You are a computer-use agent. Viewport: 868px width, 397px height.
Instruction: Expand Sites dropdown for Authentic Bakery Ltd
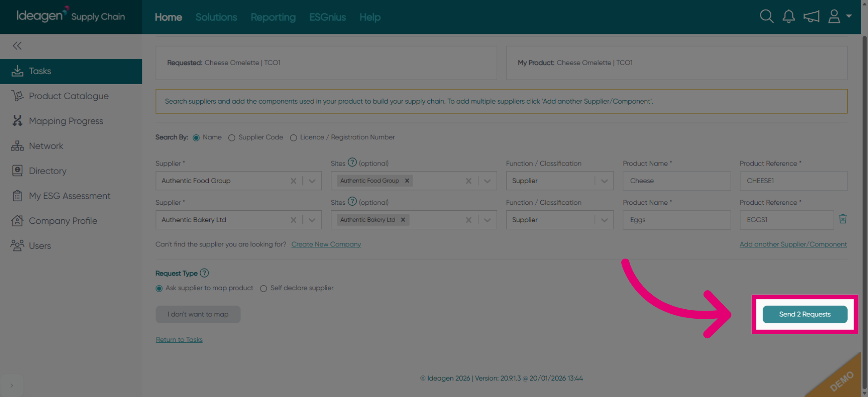point(487,220)
